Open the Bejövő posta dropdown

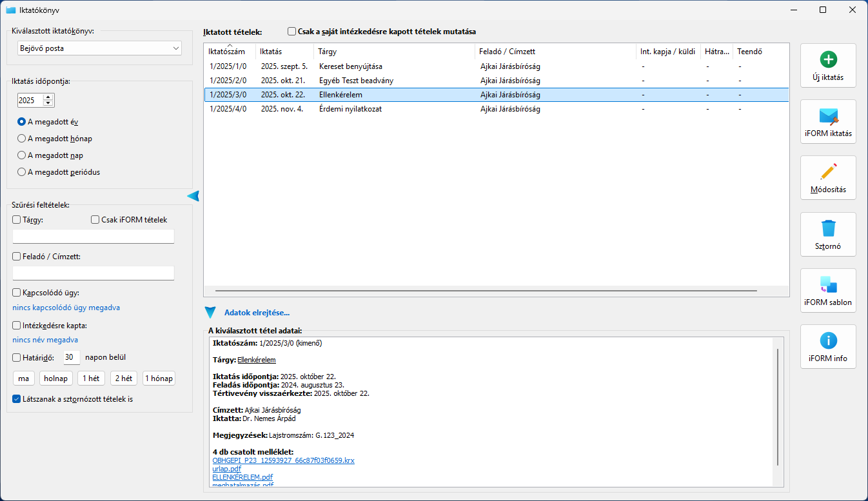(99, 48)
